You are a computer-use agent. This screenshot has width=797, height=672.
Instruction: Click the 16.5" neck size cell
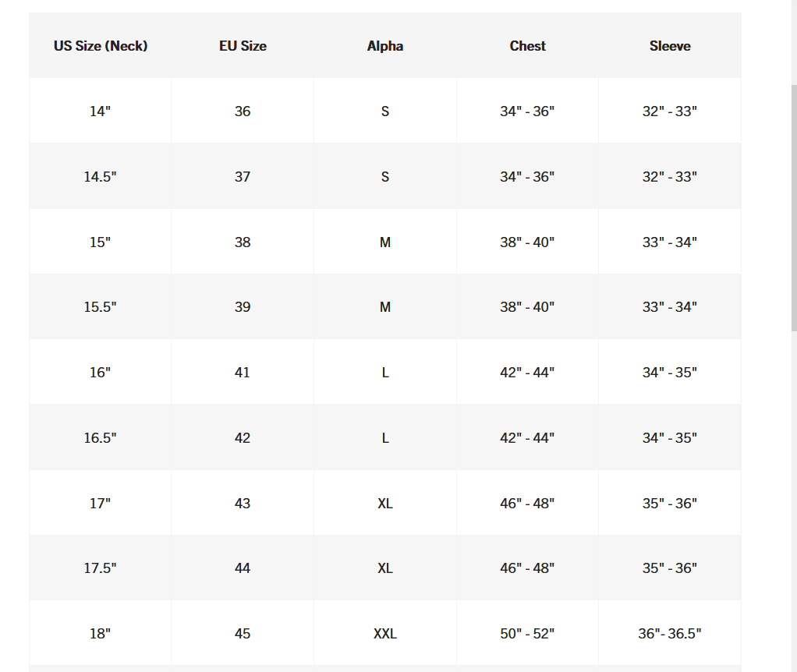pos(101,438)
